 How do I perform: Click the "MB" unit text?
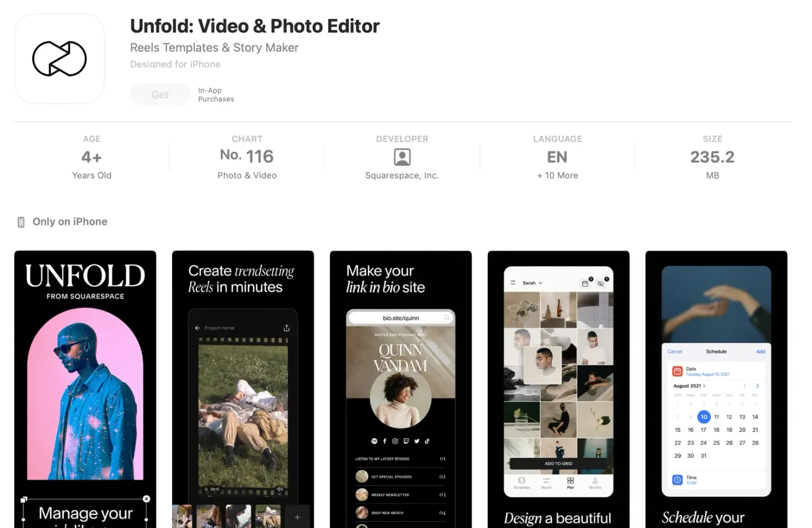[x=712, y=175]
